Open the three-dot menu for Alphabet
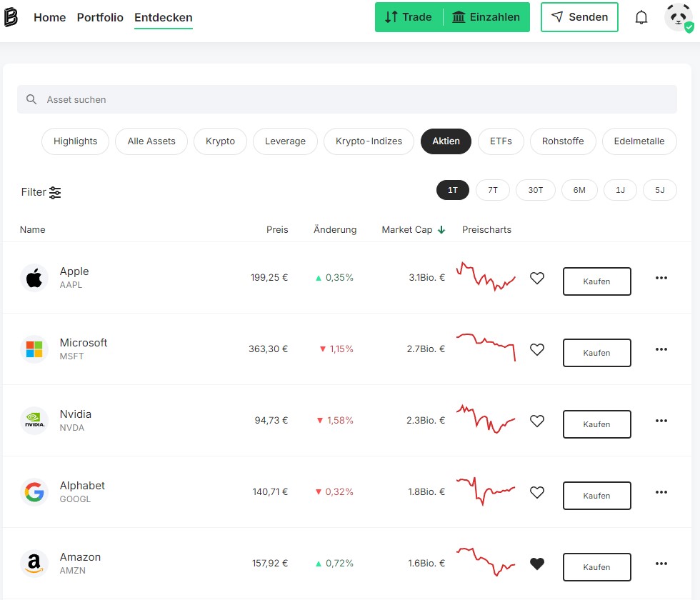The height and width of the screenshot is (600, 700). tap(661, 492)
